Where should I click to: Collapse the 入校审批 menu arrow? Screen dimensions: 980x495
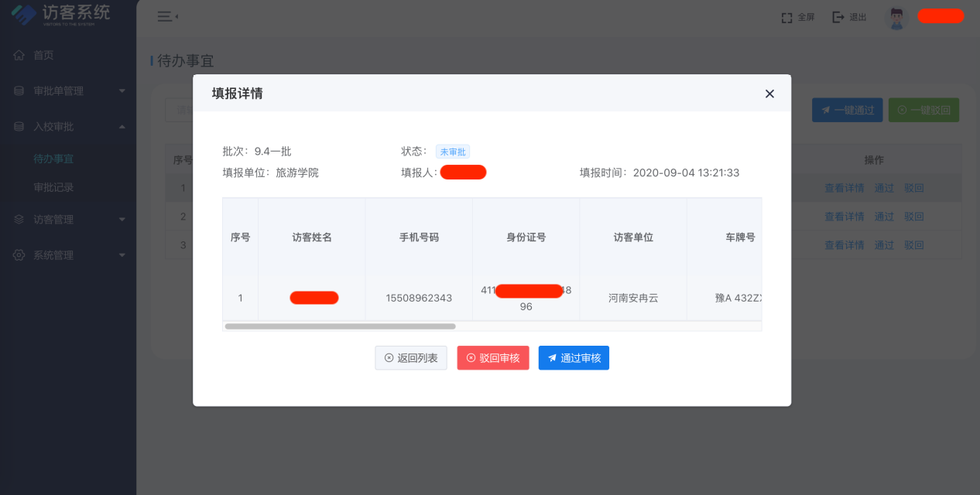coord(122,127)
